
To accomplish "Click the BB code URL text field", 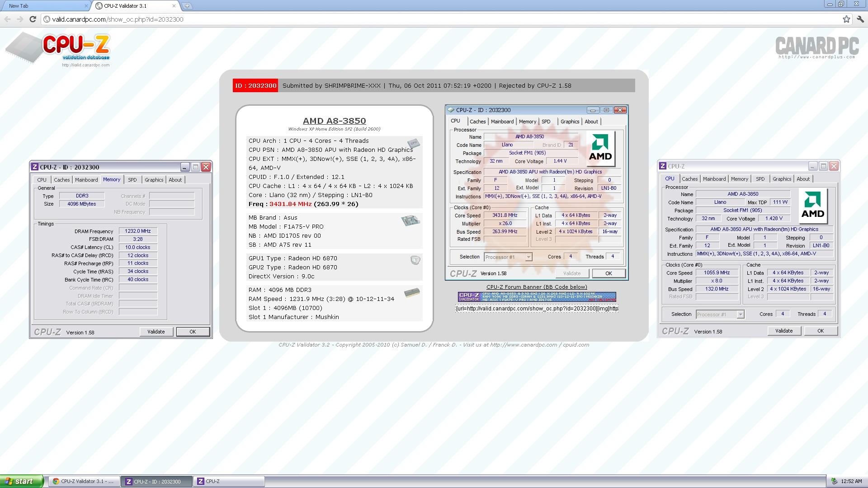I will 537,309.
